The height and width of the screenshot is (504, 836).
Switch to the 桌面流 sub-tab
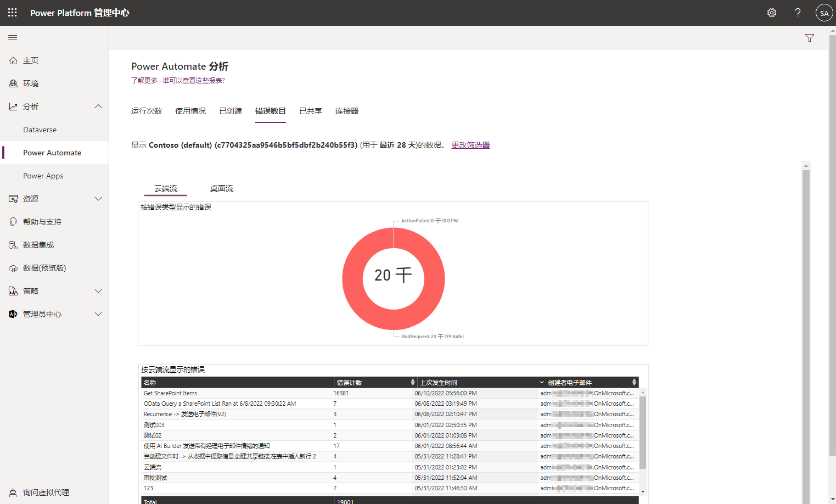pos(222,188)
